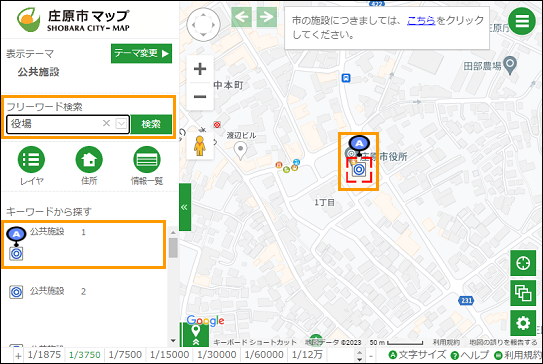The image size is (543, 364).
Task: Click the current location crosshair button
Action: (x=523, y=263)
